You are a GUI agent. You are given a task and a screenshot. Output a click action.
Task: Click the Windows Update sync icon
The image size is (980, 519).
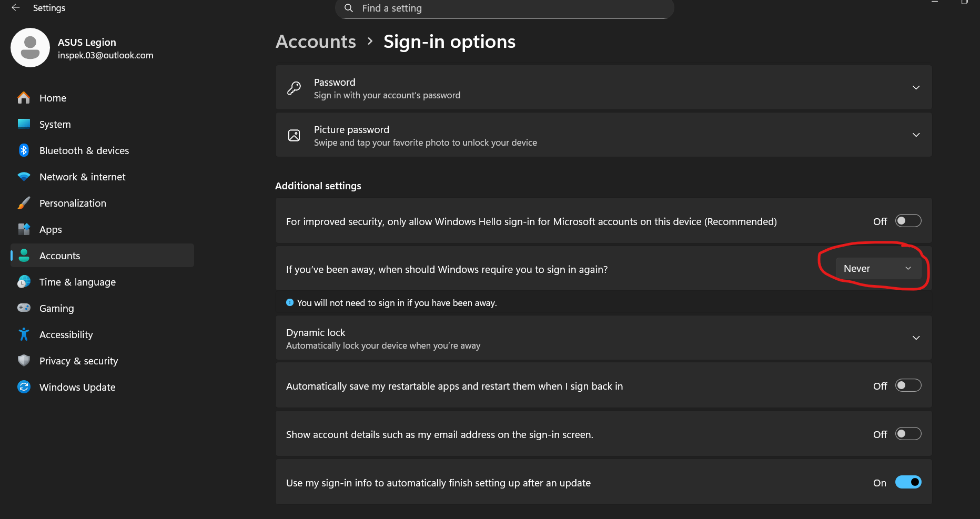[x=24, y=387]
